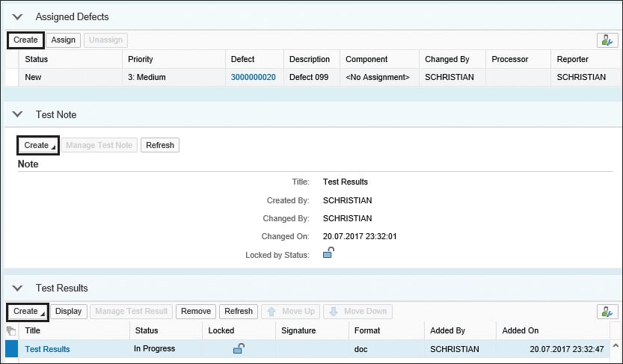Remove the selected test result
623x364 pixels.
[196, 312]
